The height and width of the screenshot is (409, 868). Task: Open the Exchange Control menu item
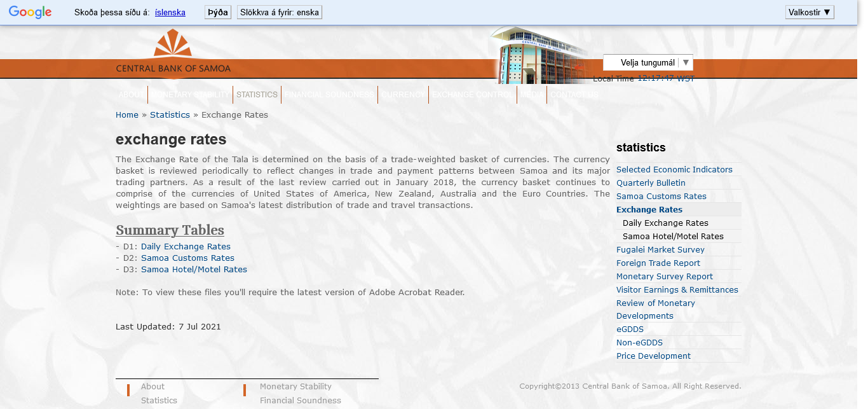[x=473, y=95]
